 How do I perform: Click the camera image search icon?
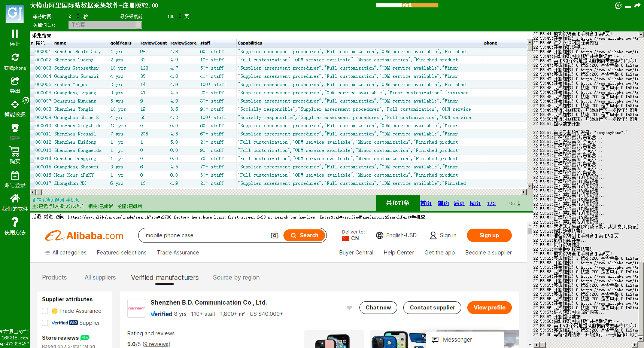tap(274, 235)
